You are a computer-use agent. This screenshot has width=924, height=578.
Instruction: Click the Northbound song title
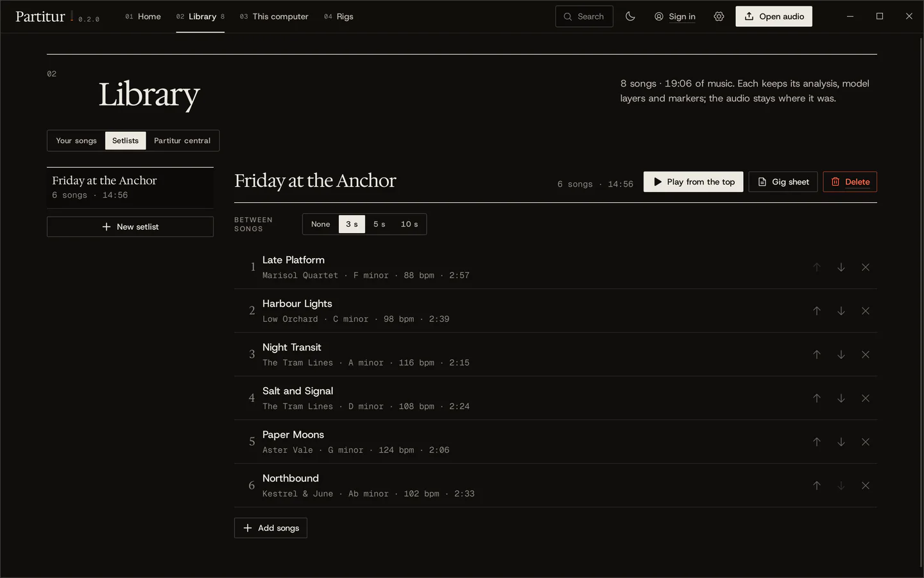[x=291, y=478]
